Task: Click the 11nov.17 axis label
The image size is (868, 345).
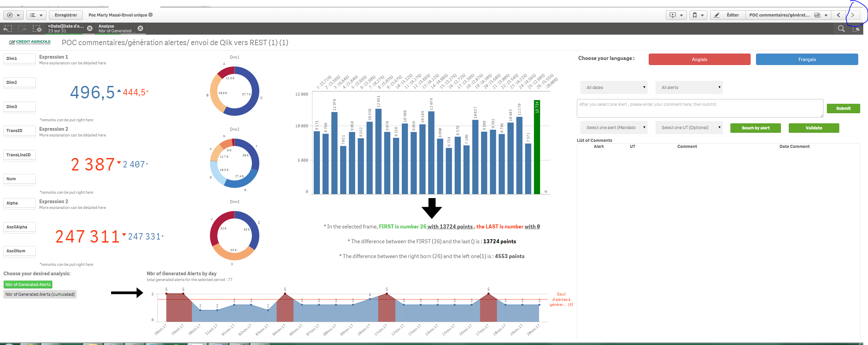Action: [380, 329]
